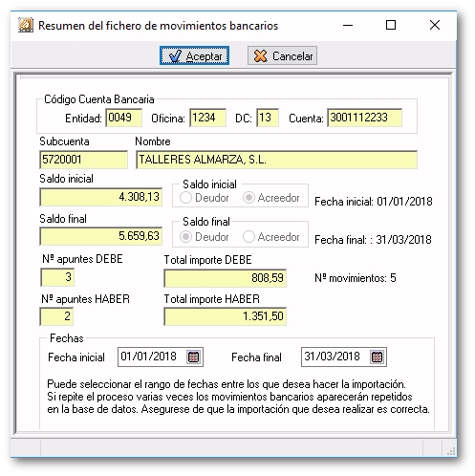Click the Saldo inicial amount field

tap(101, 197)
